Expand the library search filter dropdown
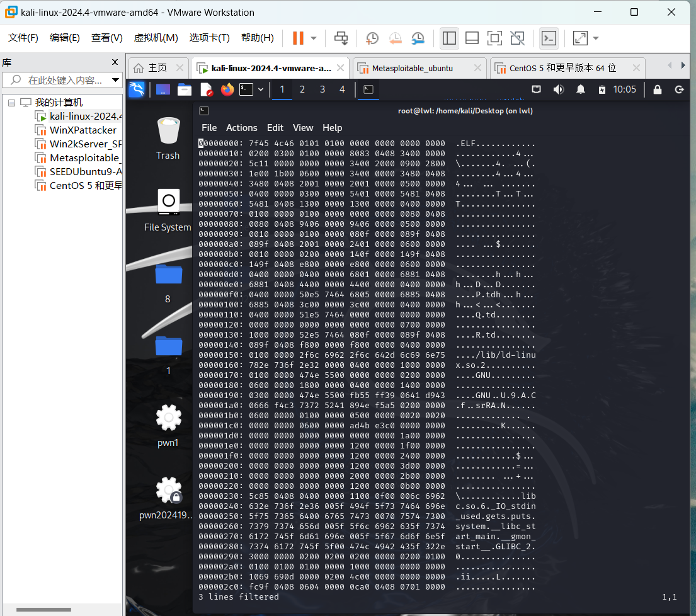Screen dimensions: 696x616 (x=115, y=81)
